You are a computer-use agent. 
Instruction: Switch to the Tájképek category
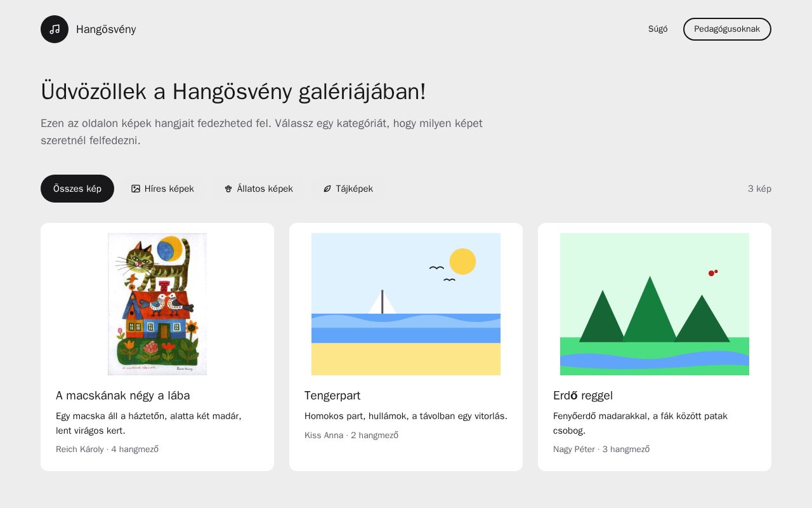click(x=348, y=189)
